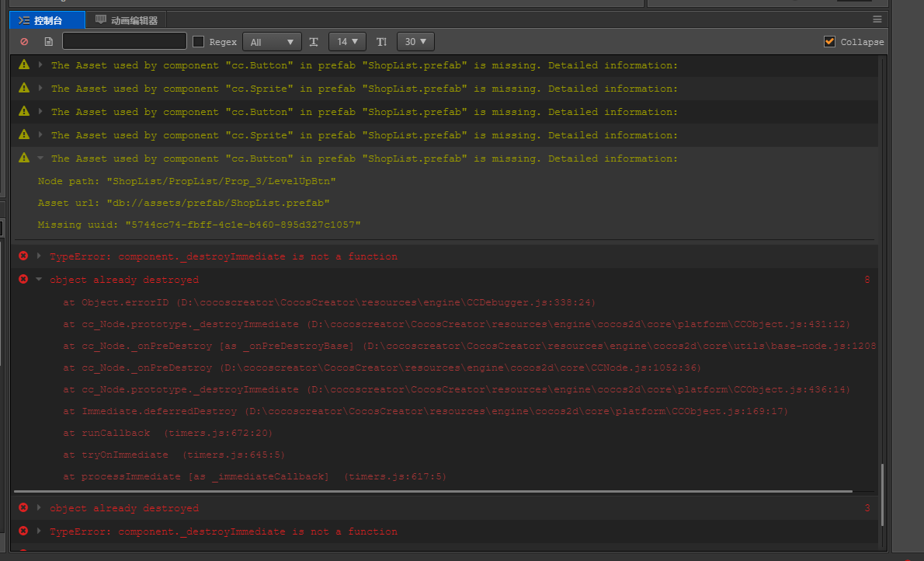Click the line height icon
Screen dimensions: 924x561
pyautogui.click(x=381, y=42)
